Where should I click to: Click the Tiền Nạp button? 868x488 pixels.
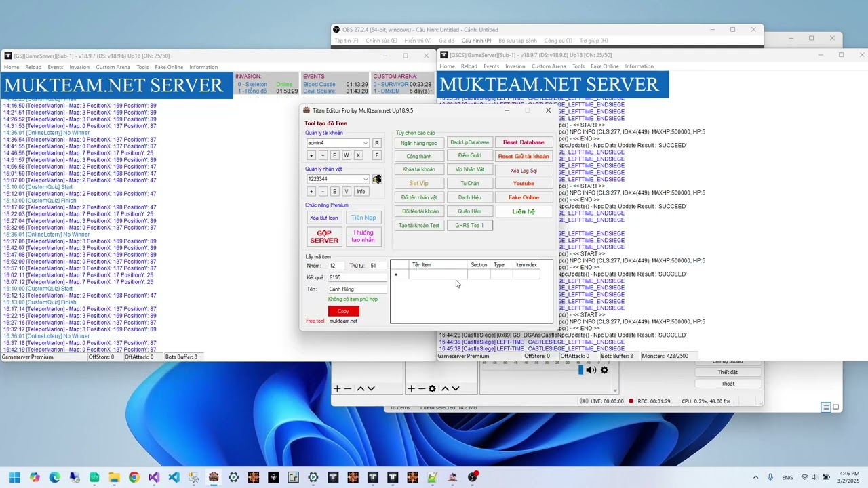coord(363,218)
